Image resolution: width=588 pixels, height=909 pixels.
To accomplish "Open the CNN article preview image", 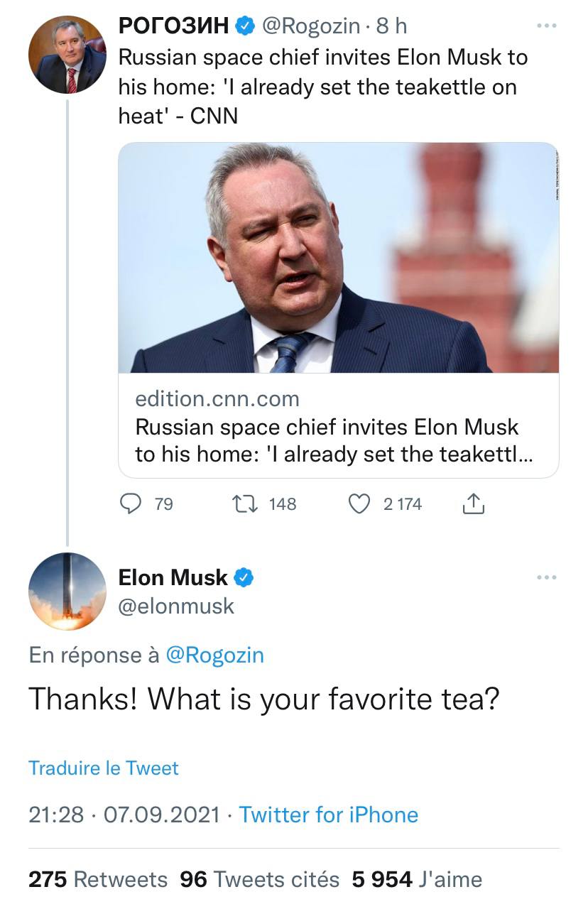I will [338, 258].
